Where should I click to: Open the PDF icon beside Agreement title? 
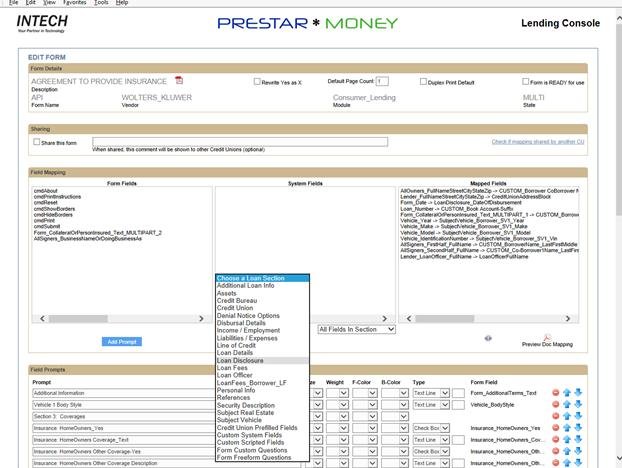click(x=179, y=80)
